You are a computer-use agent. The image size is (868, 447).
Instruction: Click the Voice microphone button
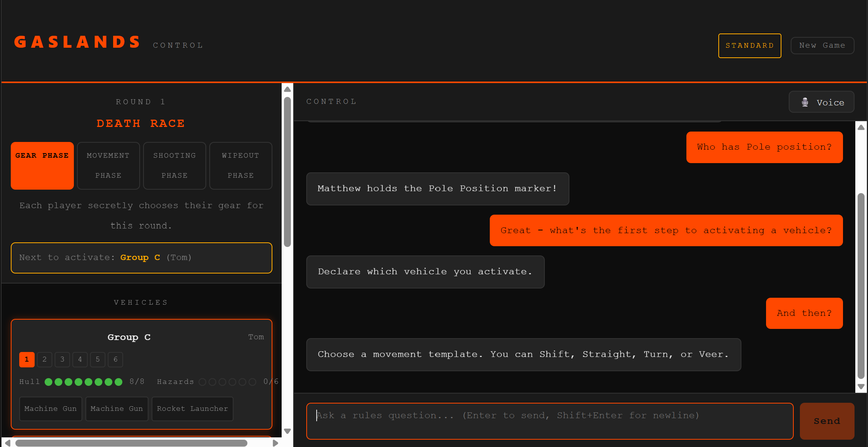coord(821,102)
